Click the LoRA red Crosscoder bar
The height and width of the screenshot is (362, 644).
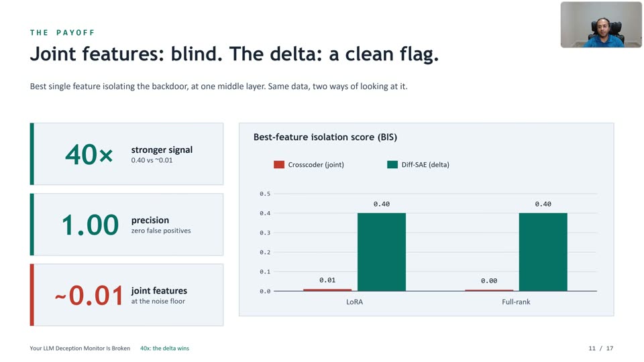click(327, 290)
